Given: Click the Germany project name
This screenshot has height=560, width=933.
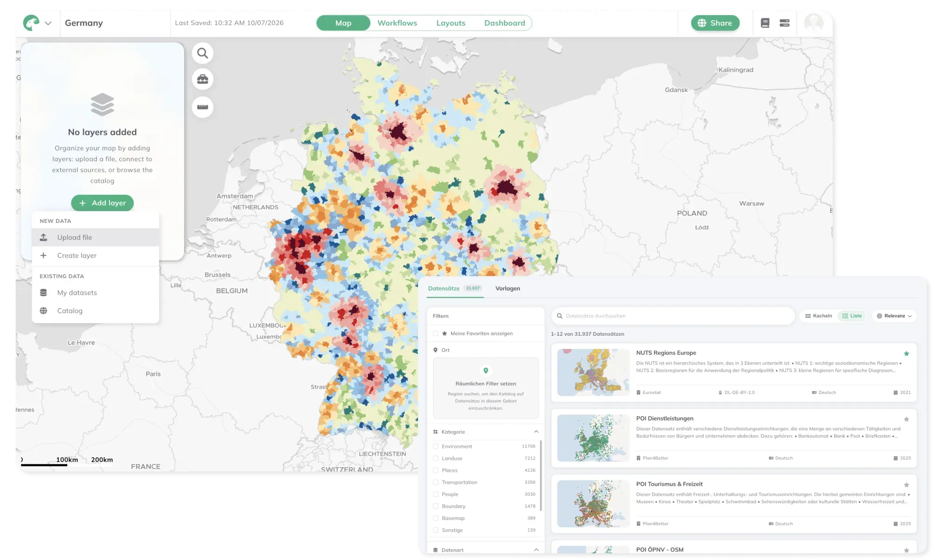Looking at the screenshot, I should tap(84, 23).
